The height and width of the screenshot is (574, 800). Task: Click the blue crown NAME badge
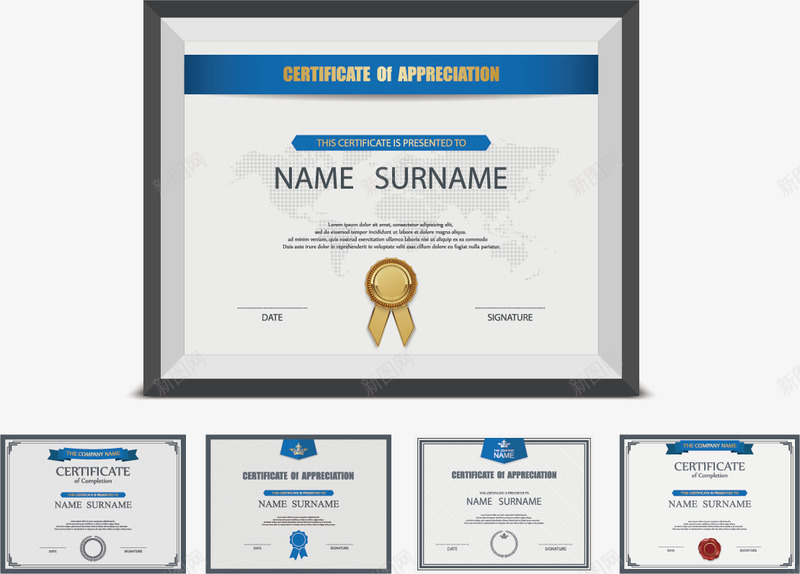point(503,450)
